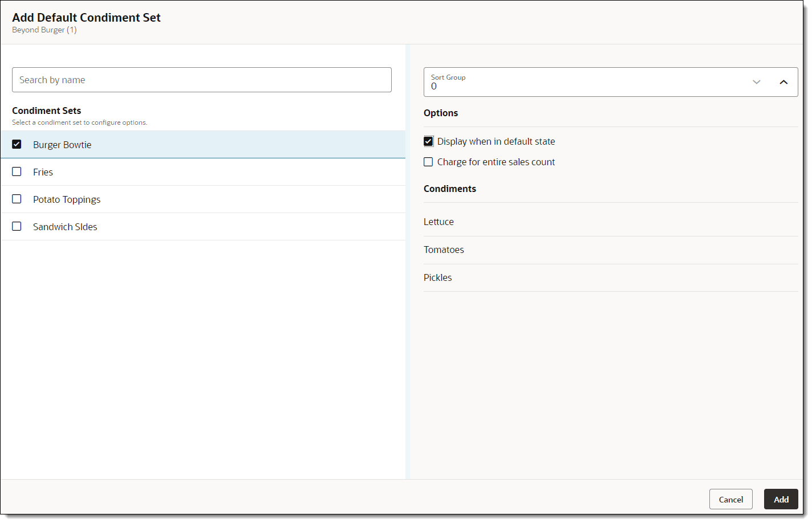812x523 pixels.
Task: Click the Lettuce condiment entry
Action: 439,222
